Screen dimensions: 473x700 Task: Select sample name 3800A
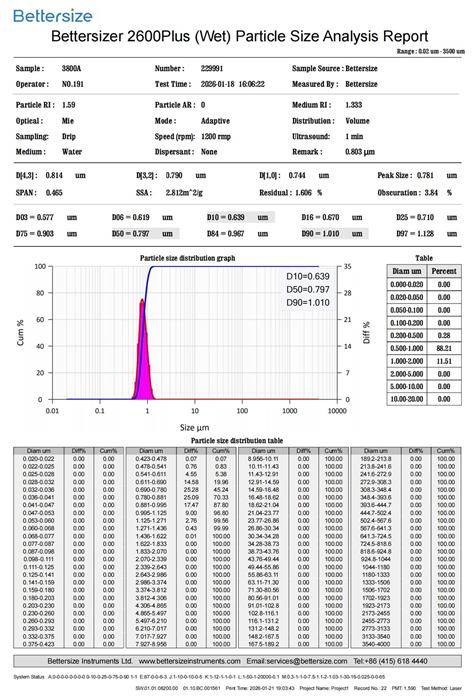(x=71, y=68)
